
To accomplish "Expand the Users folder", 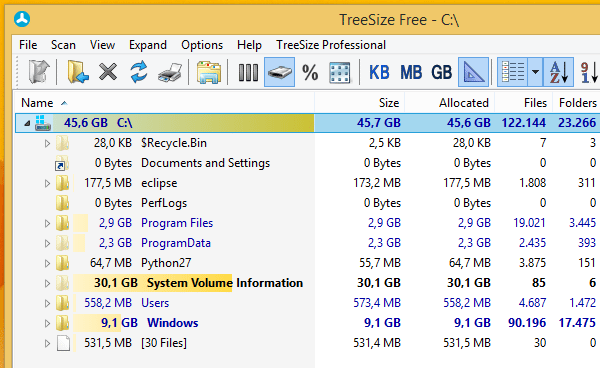I will (47, 303).
